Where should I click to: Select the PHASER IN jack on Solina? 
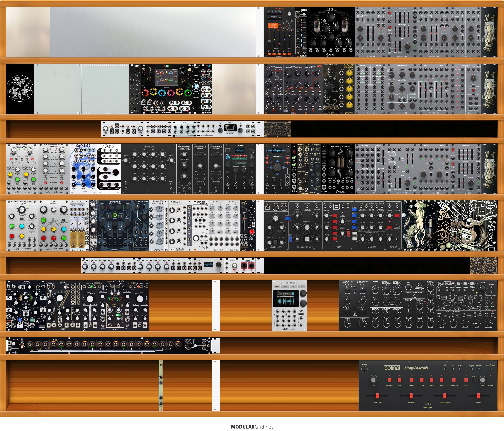click(x=471, y=369)
